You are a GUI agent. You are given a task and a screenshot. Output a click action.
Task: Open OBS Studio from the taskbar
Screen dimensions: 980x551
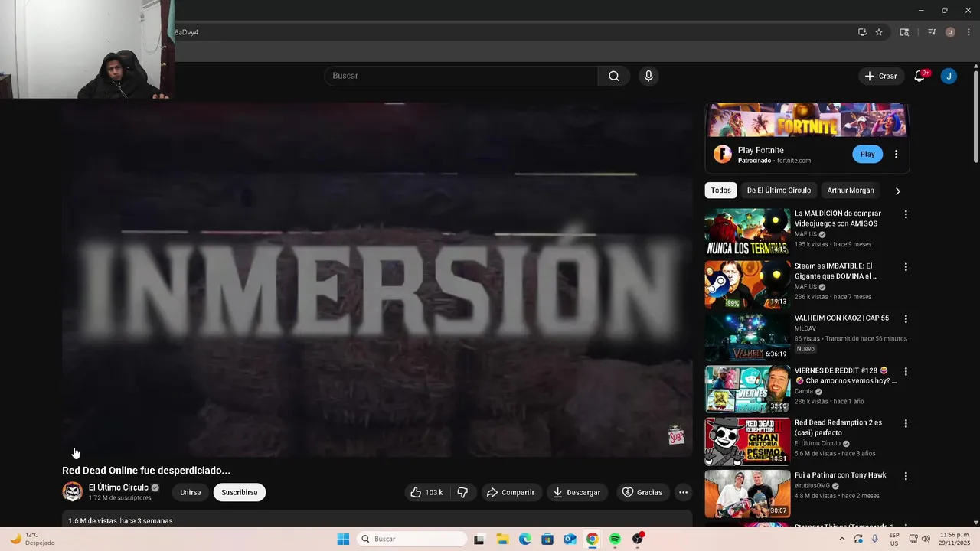(638, 539)
